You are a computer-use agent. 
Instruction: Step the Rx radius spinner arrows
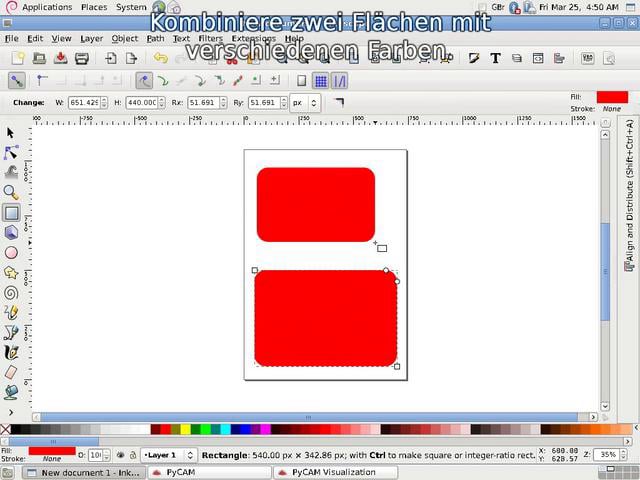223,102
